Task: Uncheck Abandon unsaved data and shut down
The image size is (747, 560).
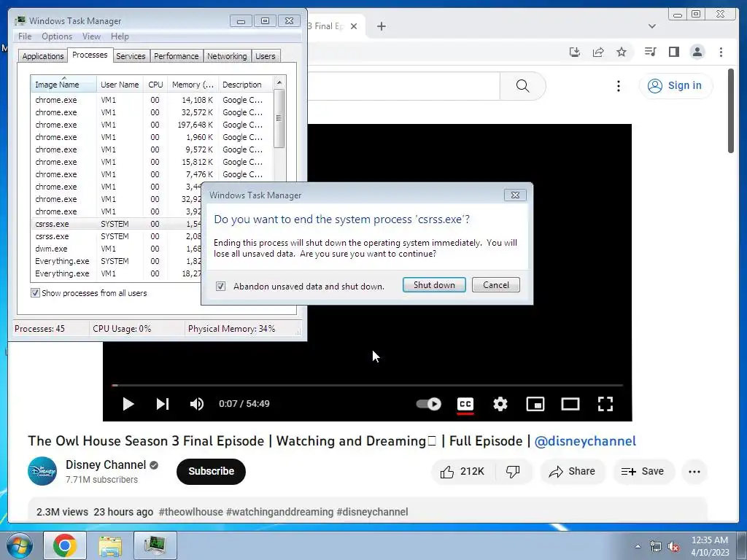Action: (220, 286)
